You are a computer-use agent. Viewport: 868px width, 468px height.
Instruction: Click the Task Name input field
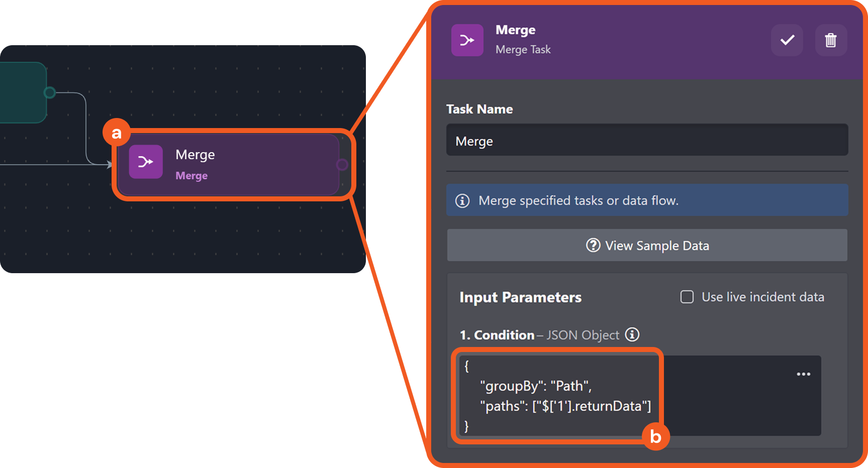[647, 141]
